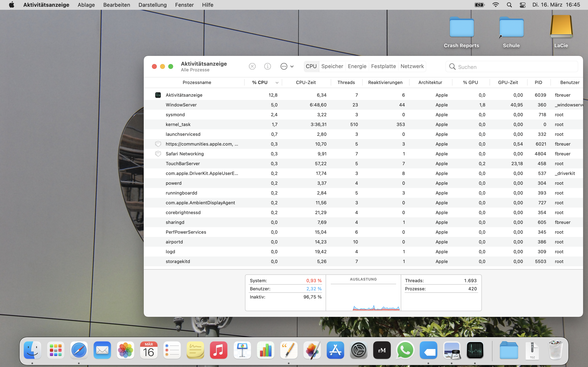Viewport: 588px width, 367px height.
Task: Open the Darstellung menu
Action: point(152,5)
